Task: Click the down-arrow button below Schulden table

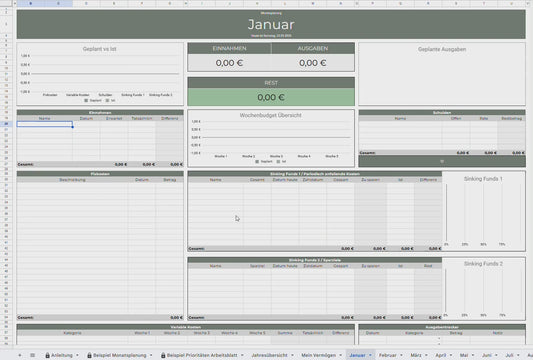Action: pos(442,161)
